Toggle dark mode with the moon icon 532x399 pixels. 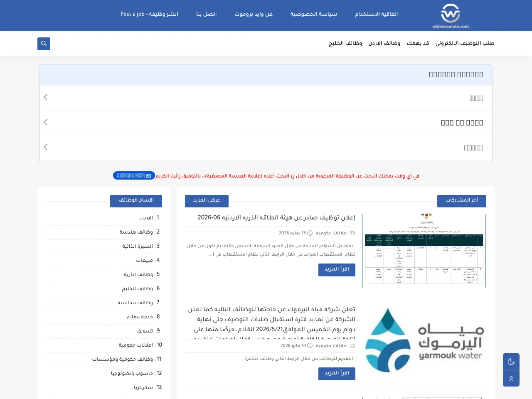tap(511, 362)
